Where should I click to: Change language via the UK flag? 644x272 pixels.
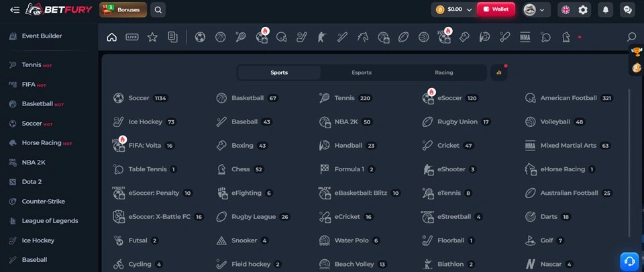tap(566, 10)
